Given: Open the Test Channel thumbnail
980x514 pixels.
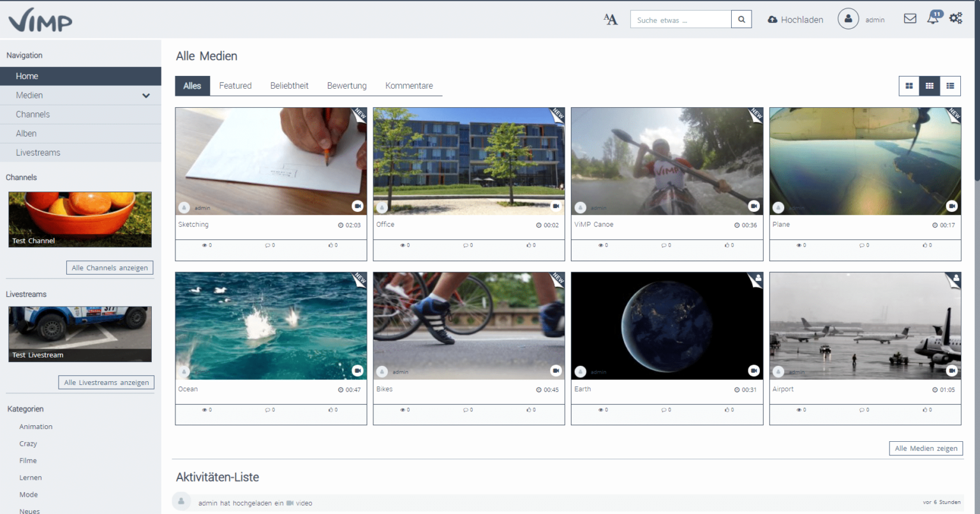Looking at the screenshot, I should pyautogui.click(x=79, y=219).
